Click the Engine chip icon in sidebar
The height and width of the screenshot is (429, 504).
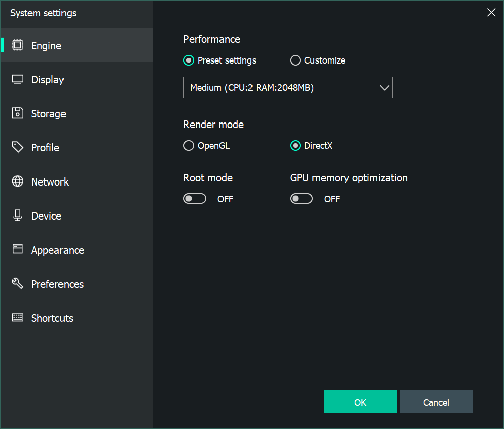[x=18, y=45]
